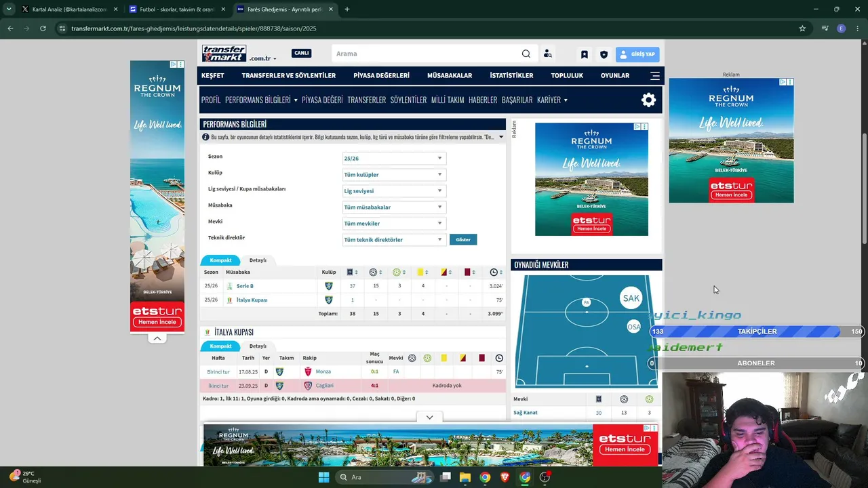The height and width of the screenshot is (488, 868).
Task: Open the Tüm kulüpler dropdown
Action: click(394, 175)
